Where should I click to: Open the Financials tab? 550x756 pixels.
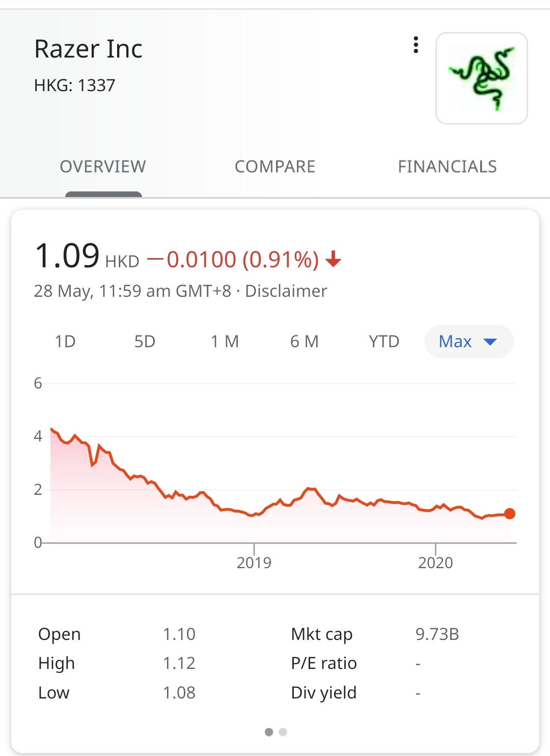pyautogui.click(x=447, y=166)
